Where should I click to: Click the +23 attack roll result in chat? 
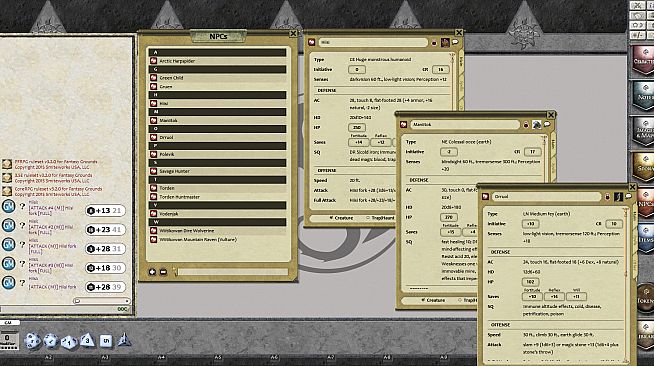pos(105,230)
